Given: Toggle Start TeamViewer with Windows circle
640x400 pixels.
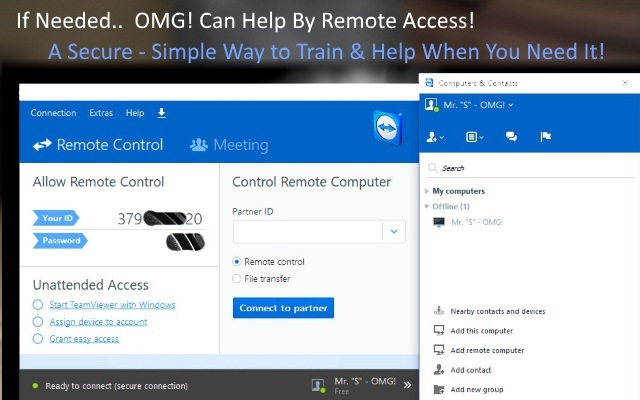Looking at the screenshot, I should pos(38,305).
